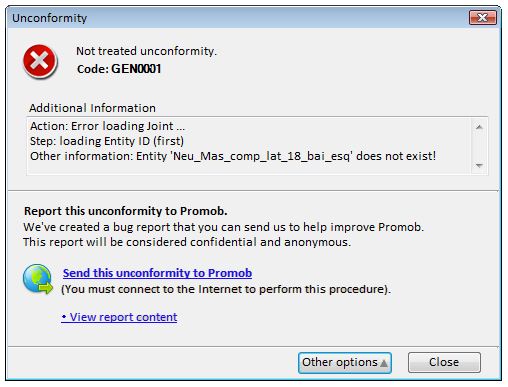Click the Close button
This screenshot has height=387, width=508.
coord(444,362)
